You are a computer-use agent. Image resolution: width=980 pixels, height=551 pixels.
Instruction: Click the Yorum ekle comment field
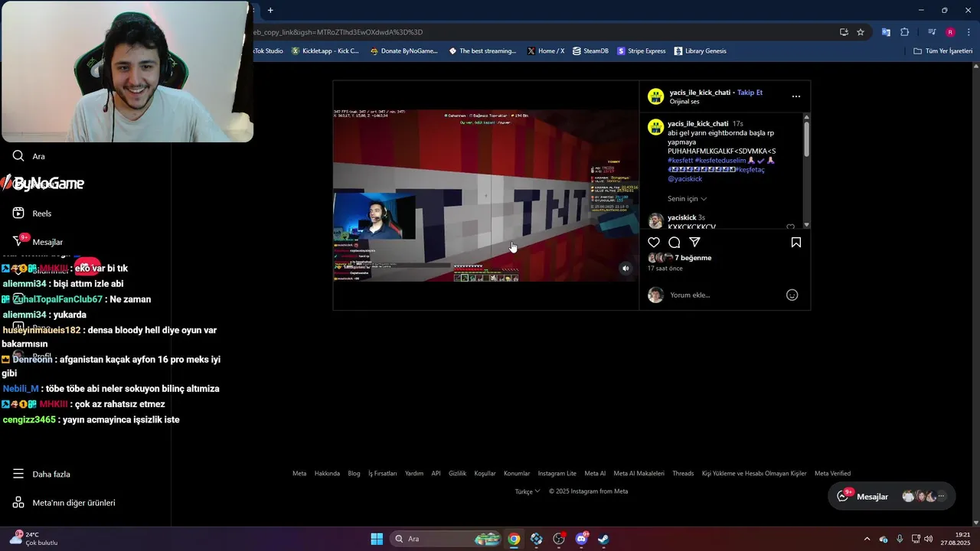point(724,295)
